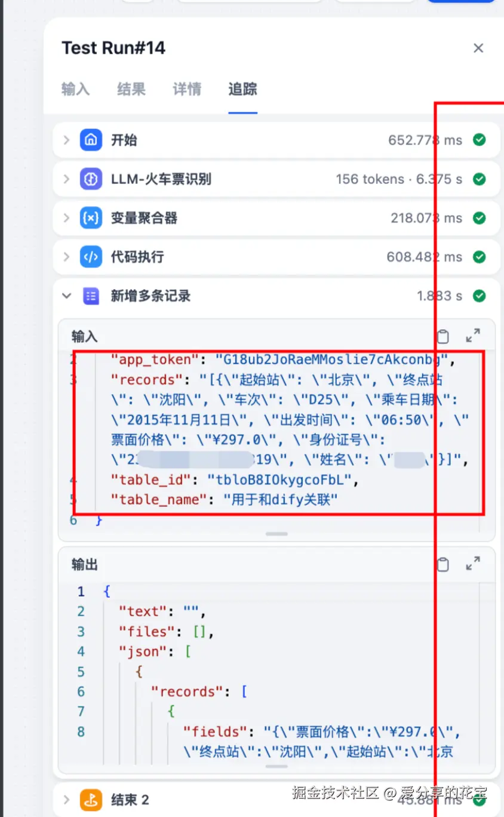Open the 详情 tab
The image size is (504, 817).
pos(187,90)
